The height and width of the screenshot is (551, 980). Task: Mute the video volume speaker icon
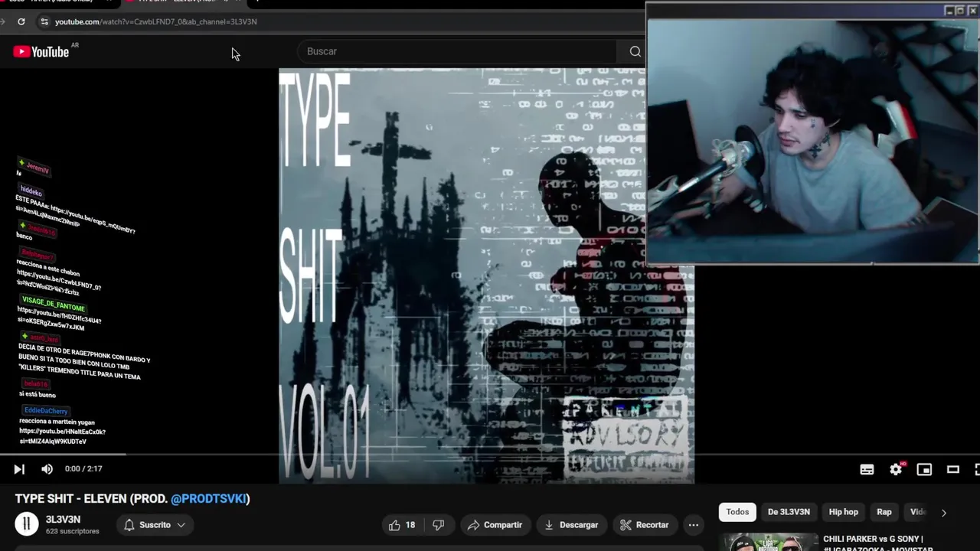(x=47, y=469)
